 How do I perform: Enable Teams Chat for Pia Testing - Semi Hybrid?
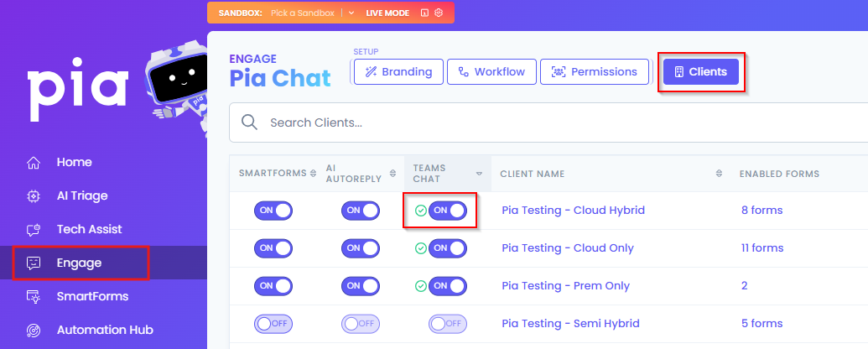(x=448, y=324)
